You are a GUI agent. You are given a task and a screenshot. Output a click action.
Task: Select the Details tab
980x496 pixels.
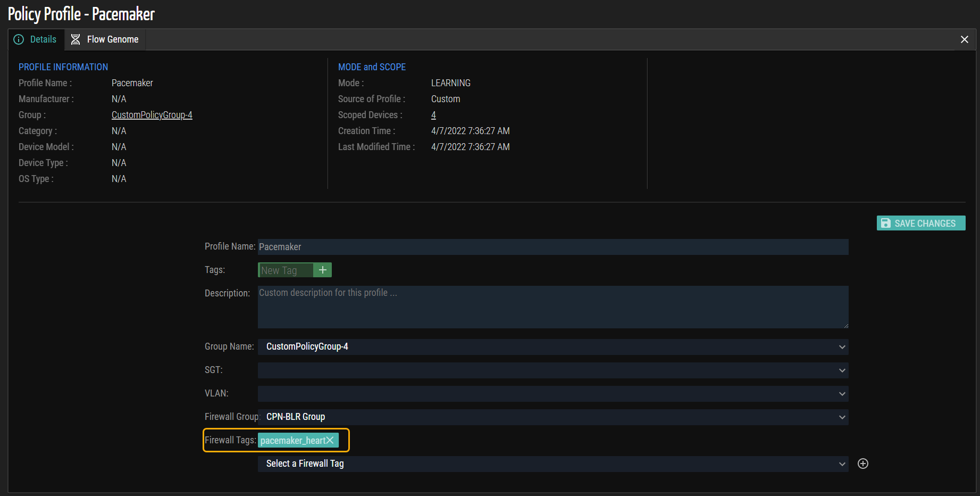(43, 39)
